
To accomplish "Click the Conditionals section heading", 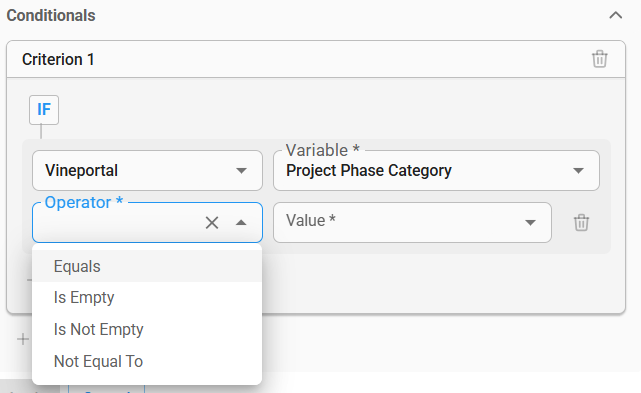I will [x=51, y=16].
